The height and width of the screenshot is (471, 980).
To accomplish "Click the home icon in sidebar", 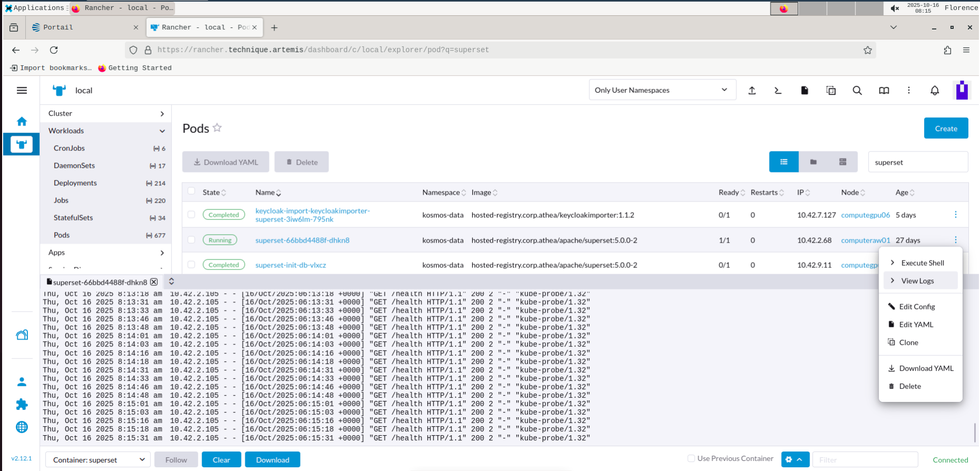I will point(22,121).
